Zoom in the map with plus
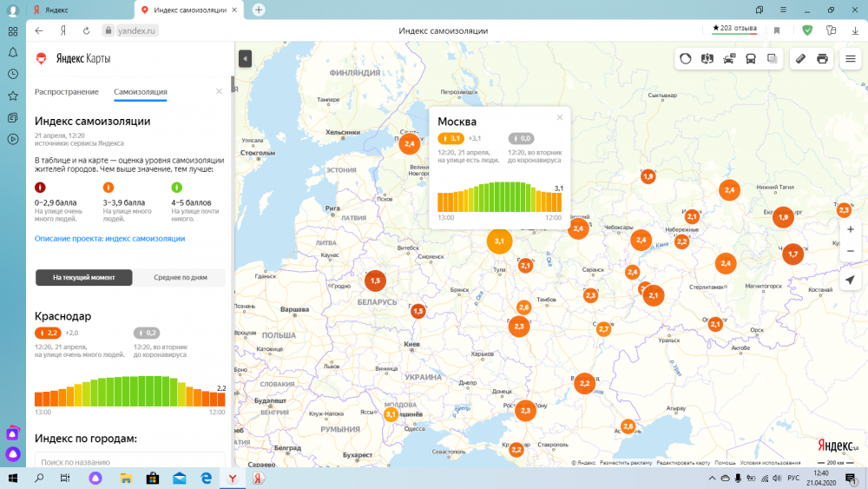This screenshot has height=489, width=868. 851,229
